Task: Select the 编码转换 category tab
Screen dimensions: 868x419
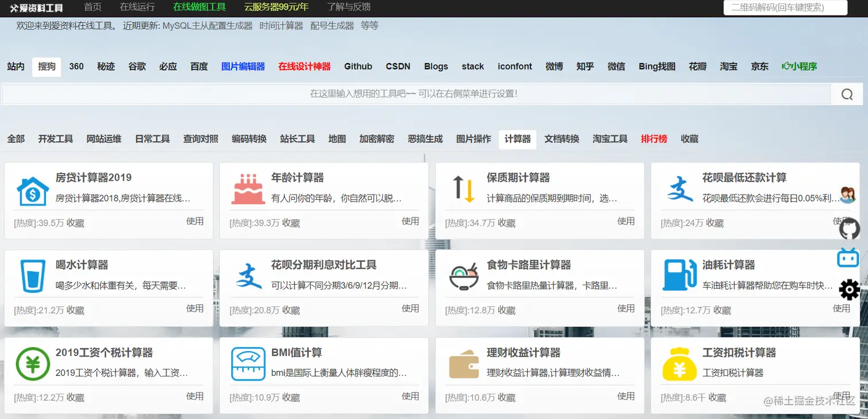Action: [x=249, y=139]
